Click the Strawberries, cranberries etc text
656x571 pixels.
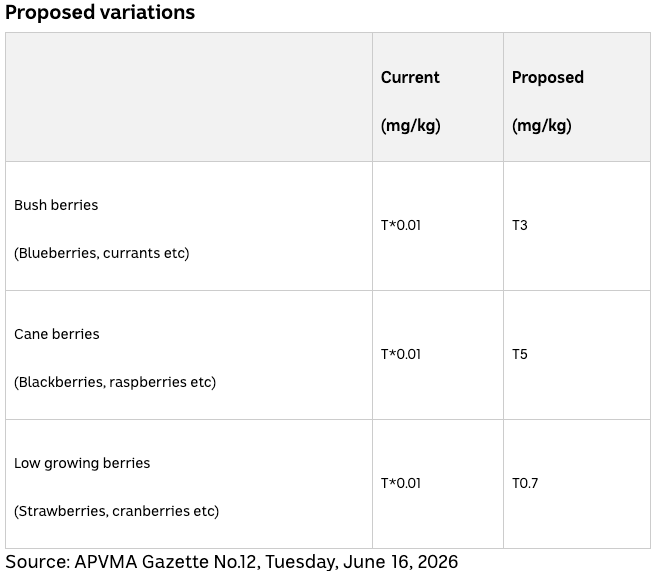[x=116, y=511]
